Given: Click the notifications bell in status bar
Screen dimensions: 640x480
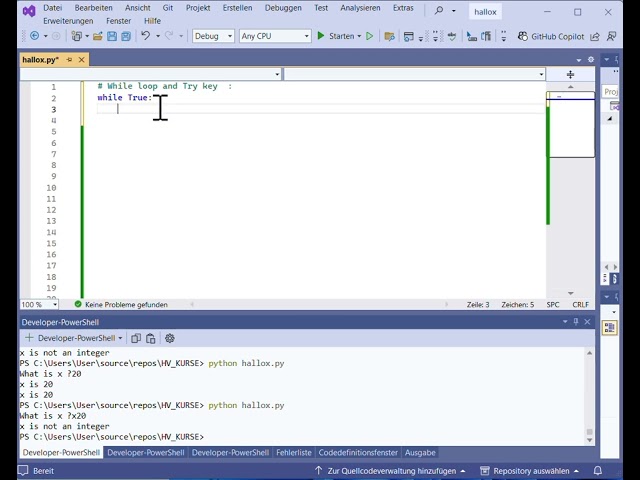Looking at the screenshot, I should pyautogui.click(x=598, y=471).
